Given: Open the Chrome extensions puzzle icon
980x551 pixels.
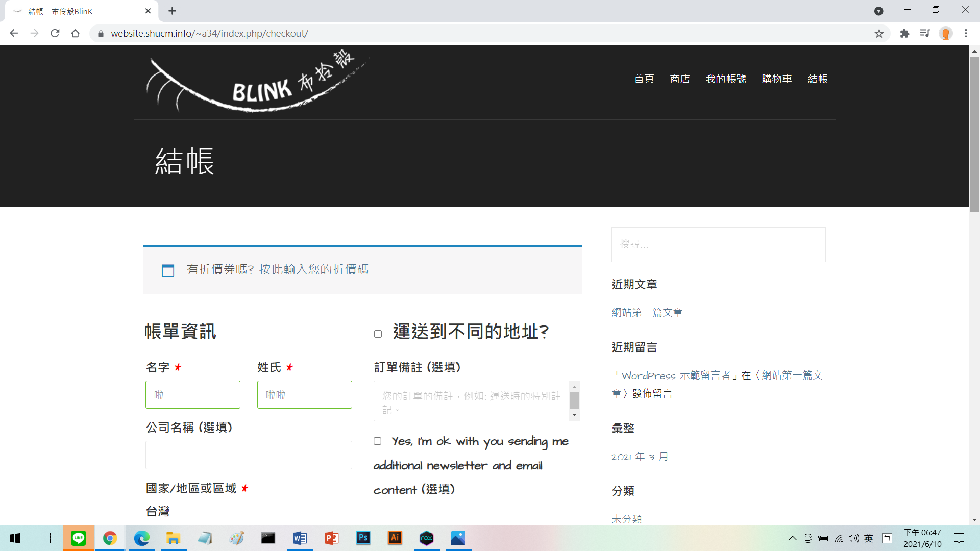Looking at the screenshot, I should (x=904, y=34).
